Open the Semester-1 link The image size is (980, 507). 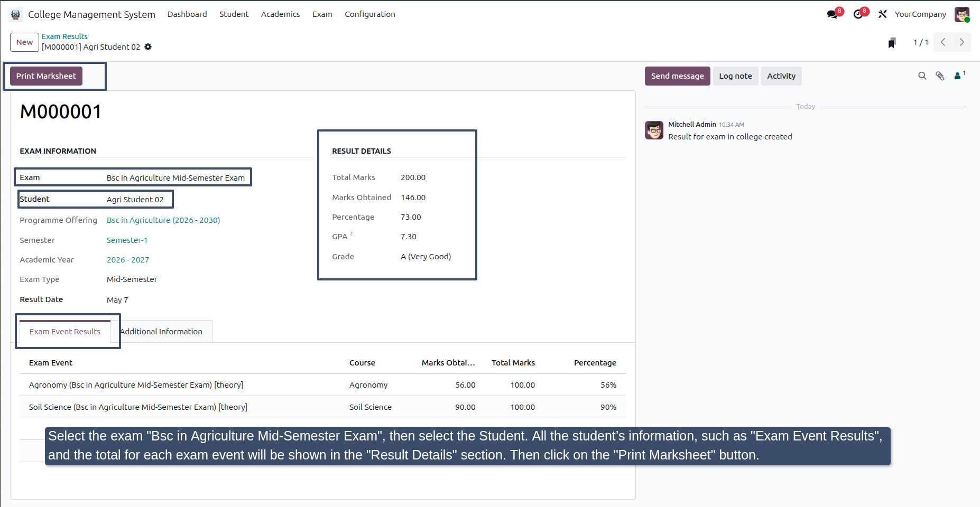[127, 240]
